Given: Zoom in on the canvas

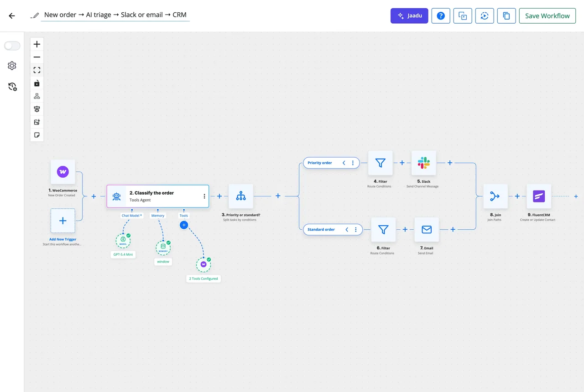Looking at the screenshot, I should click(x=37, y=44).
